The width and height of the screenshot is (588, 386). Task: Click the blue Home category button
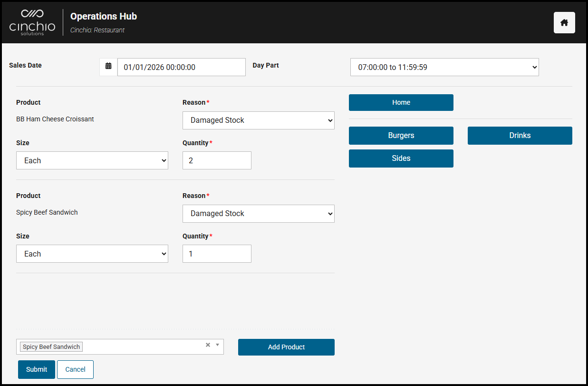401,102
